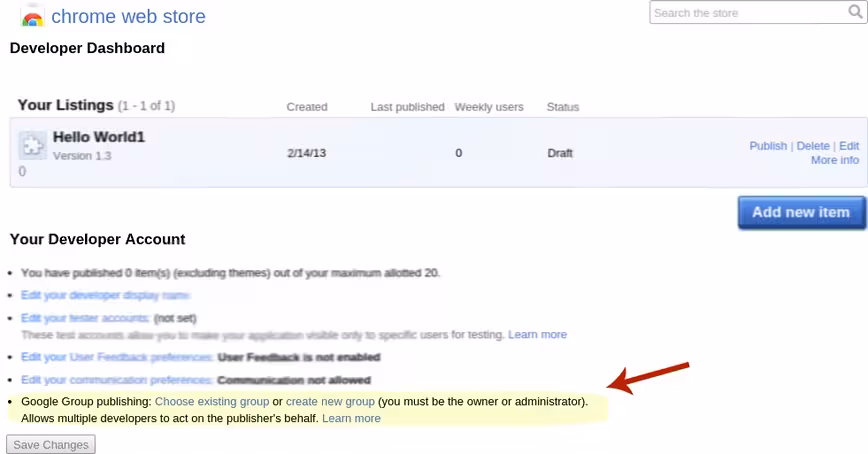Open Edit your User Feedback preferences link
Screen dimensions: 868x454
[117, 357]
